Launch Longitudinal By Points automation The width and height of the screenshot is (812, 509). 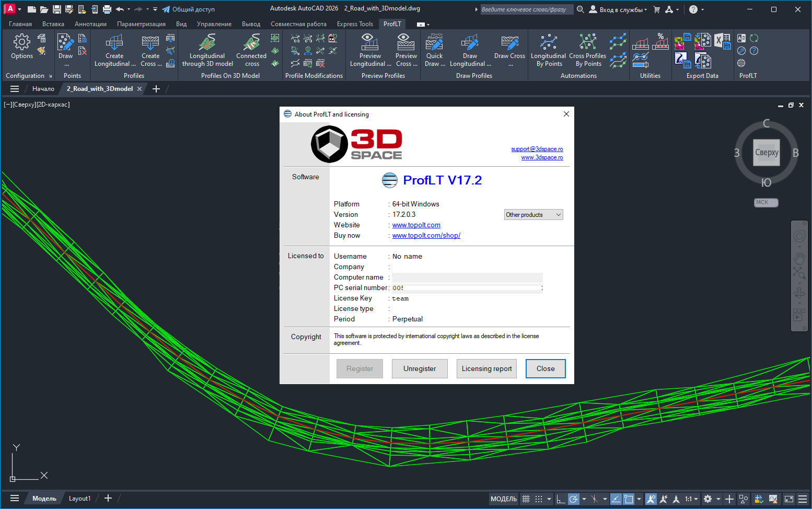pos(548,50)
